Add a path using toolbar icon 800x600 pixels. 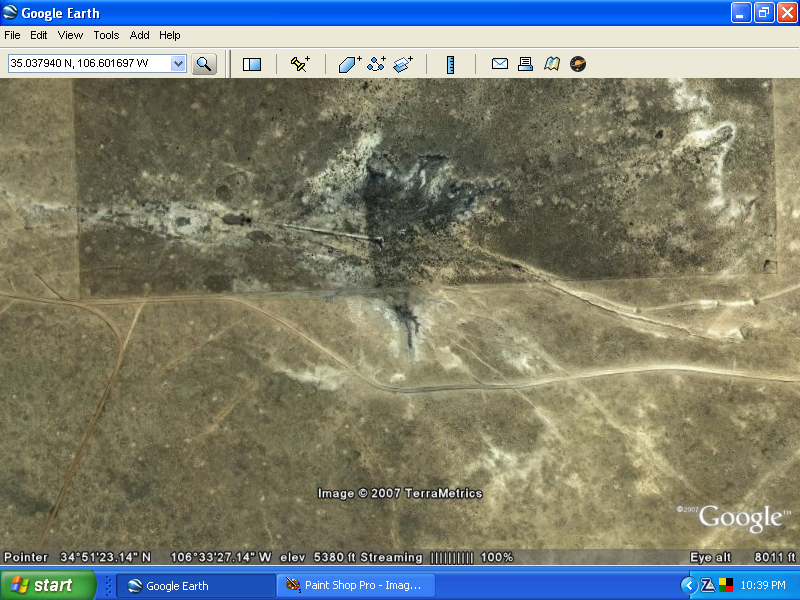[377, 64]
